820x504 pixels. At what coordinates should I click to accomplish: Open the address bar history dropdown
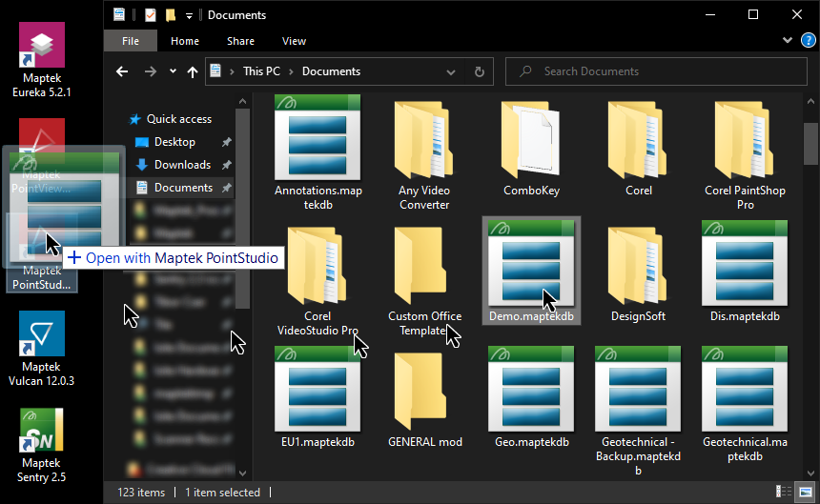pos(456,71)
